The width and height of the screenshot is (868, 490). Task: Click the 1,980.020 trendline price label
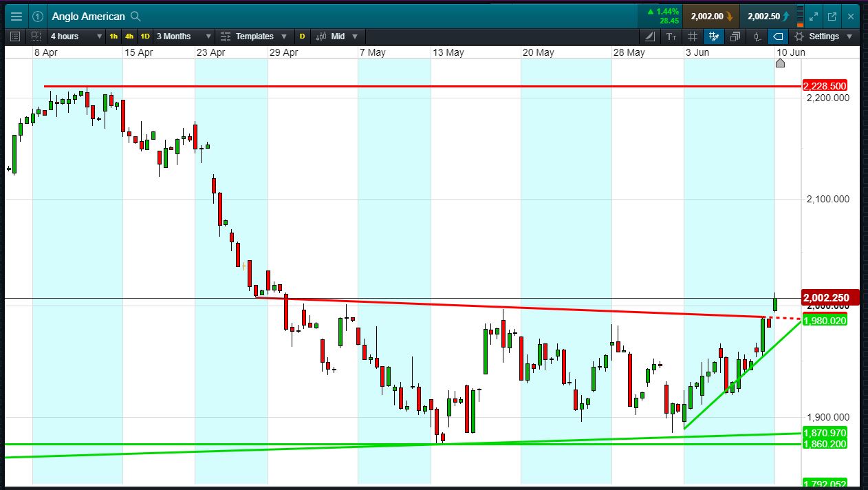pos(825,321)
